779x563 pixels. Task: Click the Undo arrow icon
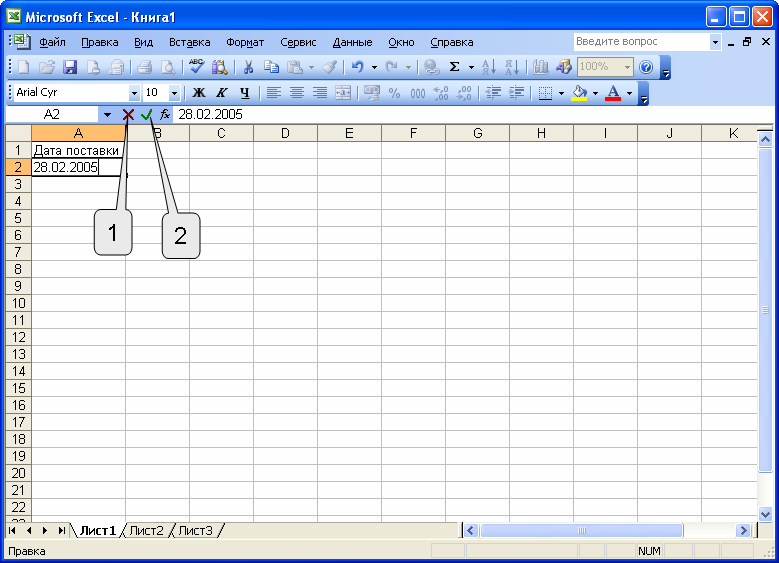pyautogui.click(x=357, y=67)
